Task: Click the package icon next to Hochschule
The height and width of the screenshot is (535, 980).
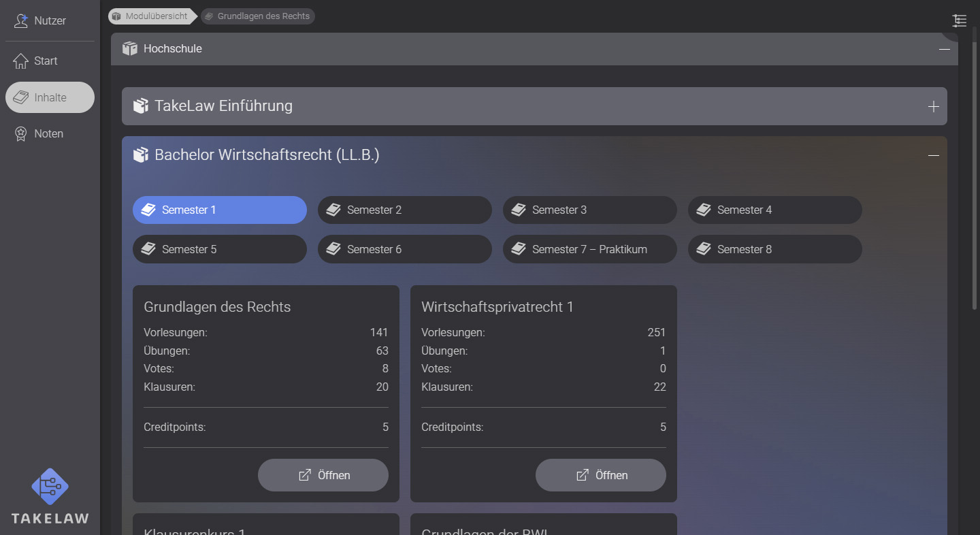Action: click(x=129, y=48)
